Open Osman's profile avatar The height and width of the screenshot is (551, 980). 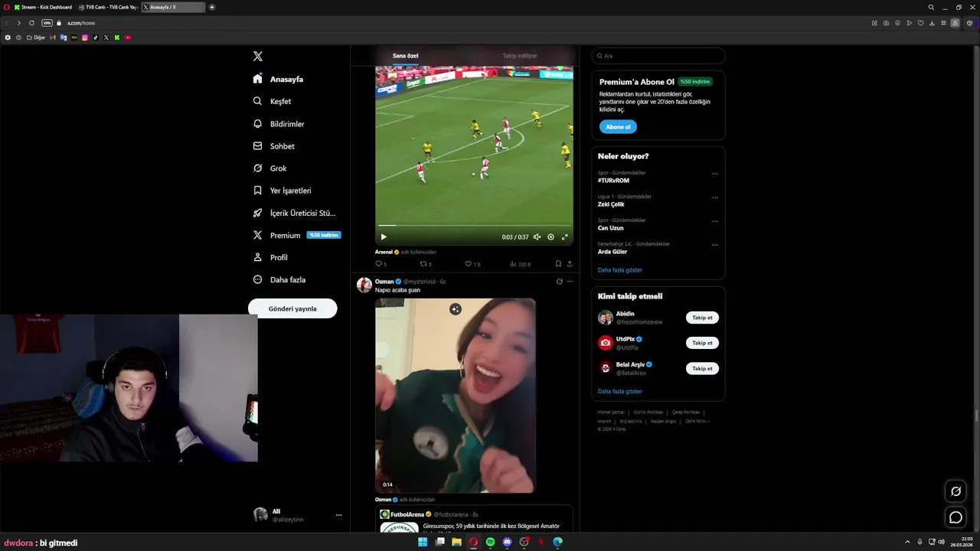click(364, 285)
